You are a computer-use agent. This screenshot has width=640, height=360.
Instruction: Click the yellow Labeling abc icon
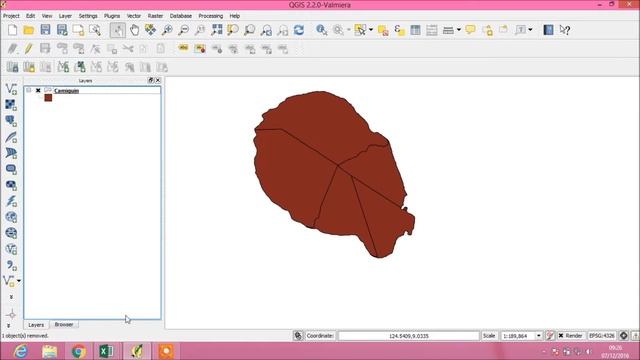[183, 49]
